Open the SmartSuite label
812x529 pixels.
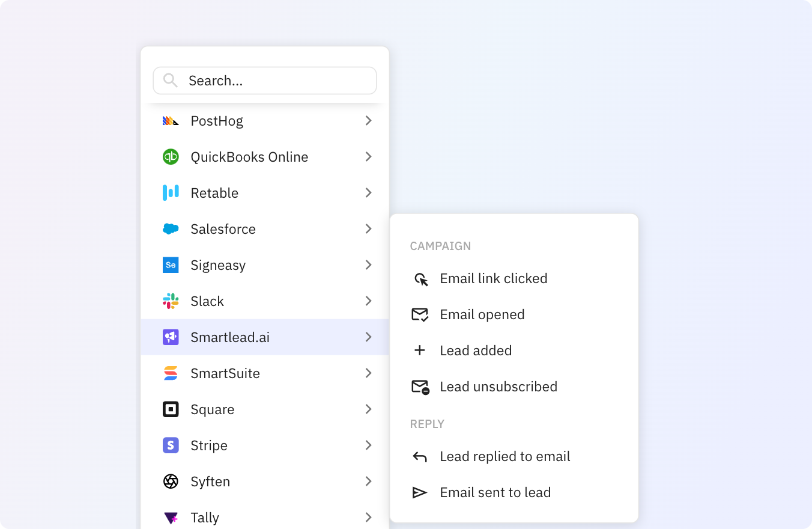(225, 373)
